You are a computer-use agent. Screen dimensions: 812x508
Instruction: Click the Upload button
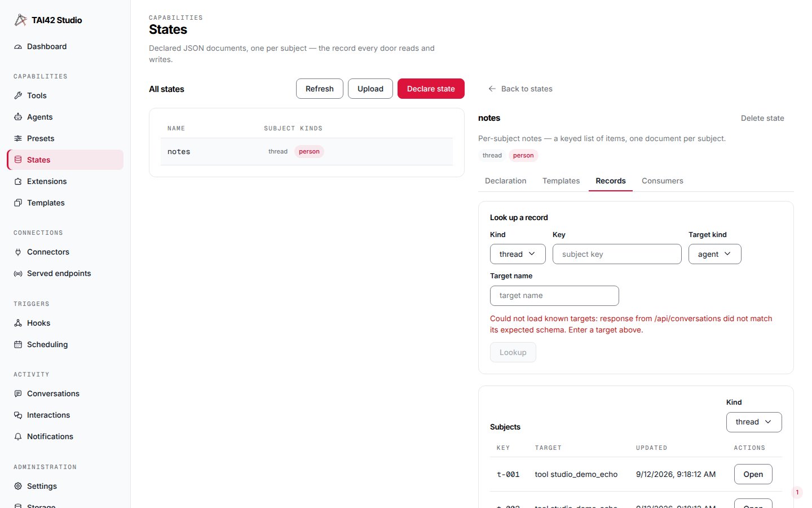tap(370, 89)
